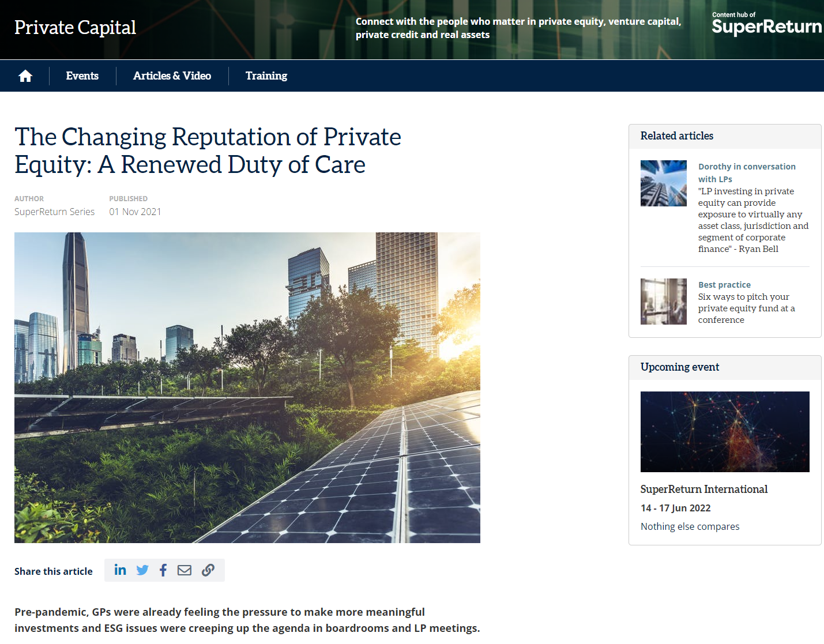Share article on Twitter
The height and width of the screenshot is (644, 824).
tap(142, 570)
